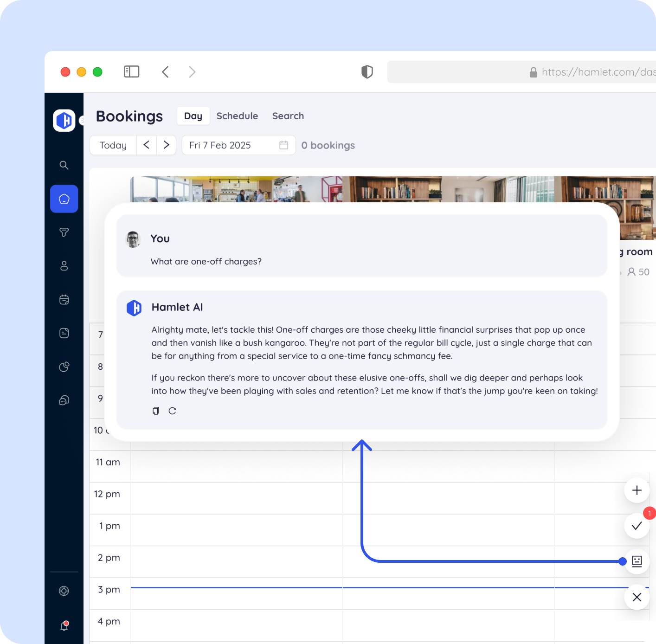
Task: Switch to the Schedule tab
Action: tap(237, 116)
